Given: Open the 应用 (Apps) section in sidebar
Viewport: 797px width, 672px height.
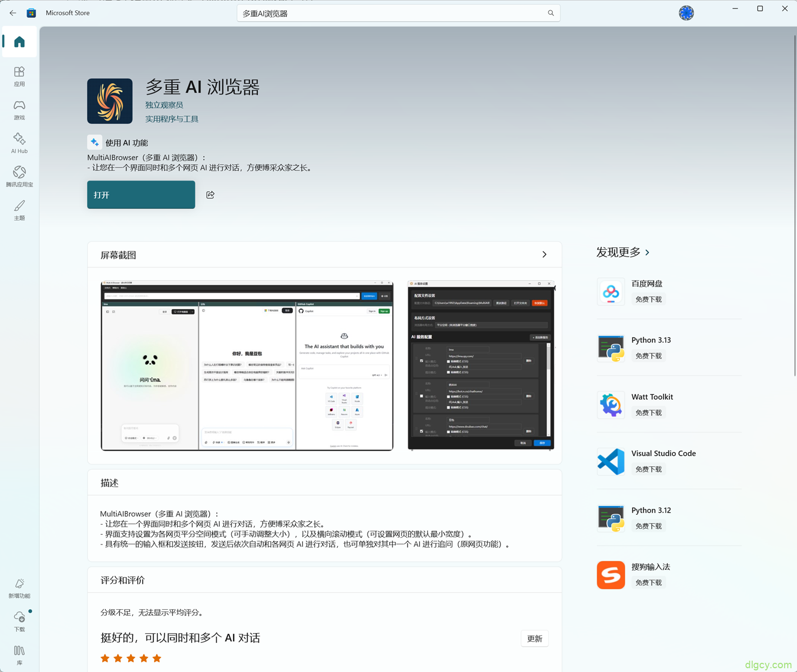Looking at the screenshot, I should pos(19,76).
